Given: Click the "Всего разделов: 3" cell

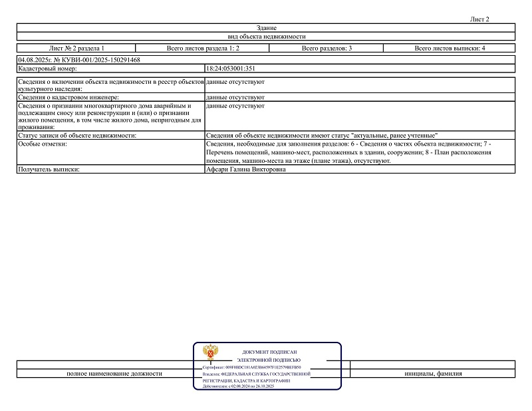Looking at the screenshot, I should tap(327, 49).
